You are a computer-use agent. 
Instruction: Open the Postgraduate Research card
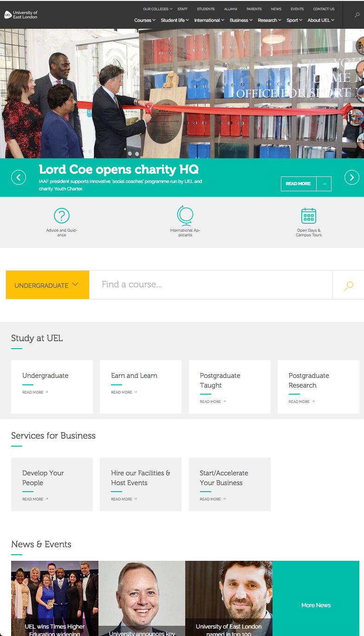point(318,387)
